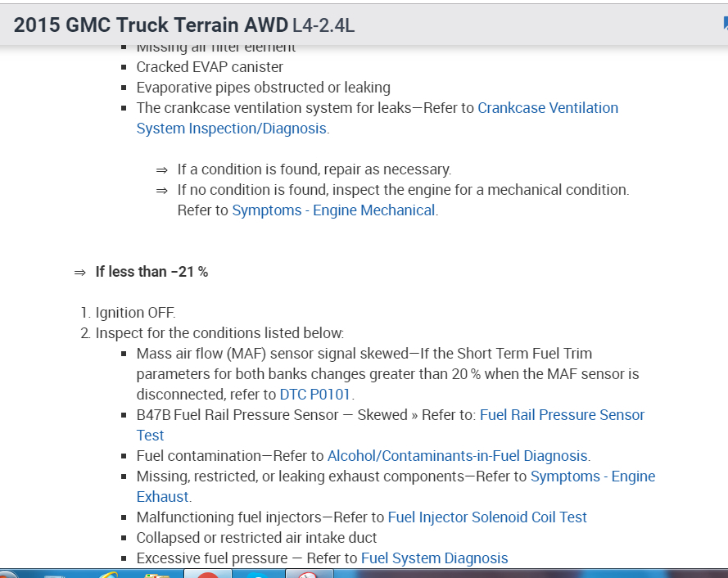Screen dimensions: 728x578
Task: Open Alcohol/Contaminants-in-Fuel Diagnosis link
Action: point(457,456)
